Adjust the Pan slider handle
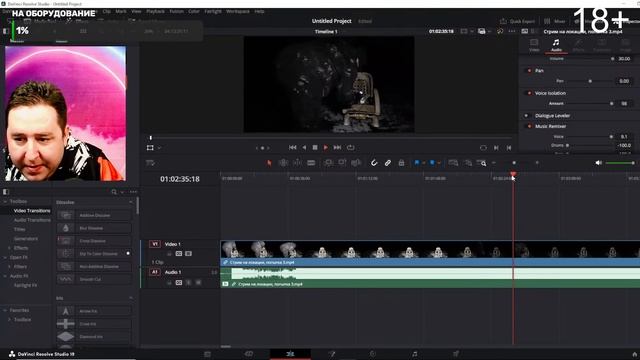640x360 pixels. click(x=590, y=81)
